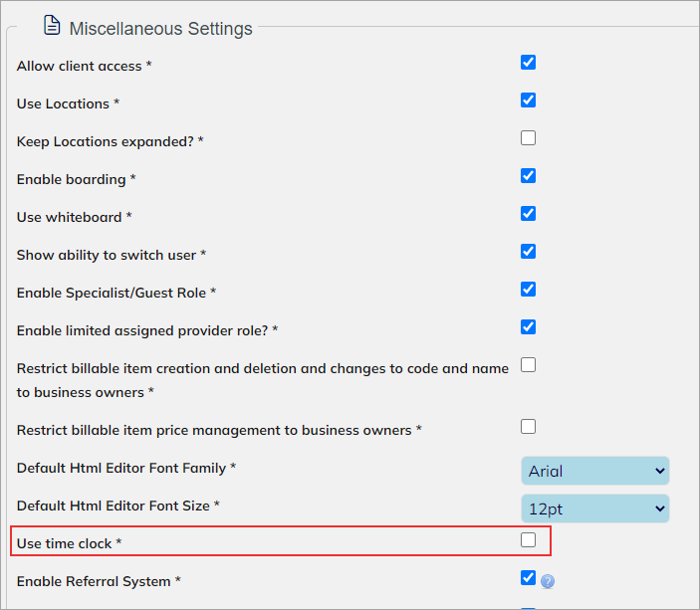Uncheck the Use whiteboard option
The width and height of the screenshot is (700, 610).
point(528,214)
